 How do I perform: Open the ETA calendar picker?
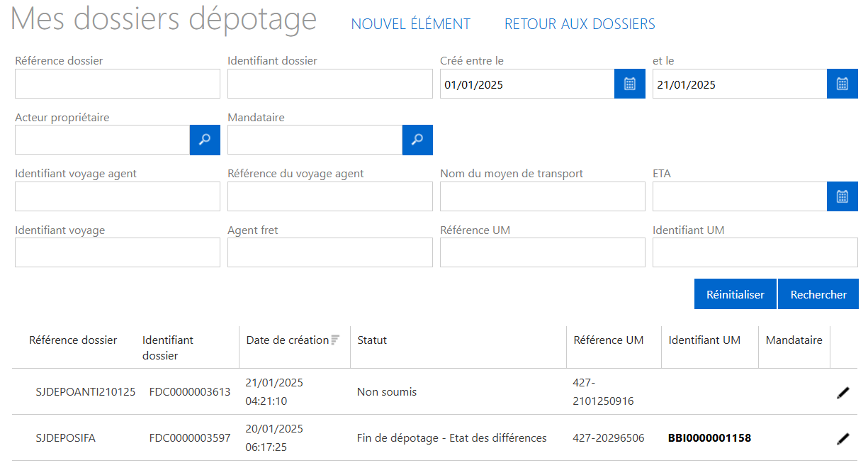(x=842, y=196)
